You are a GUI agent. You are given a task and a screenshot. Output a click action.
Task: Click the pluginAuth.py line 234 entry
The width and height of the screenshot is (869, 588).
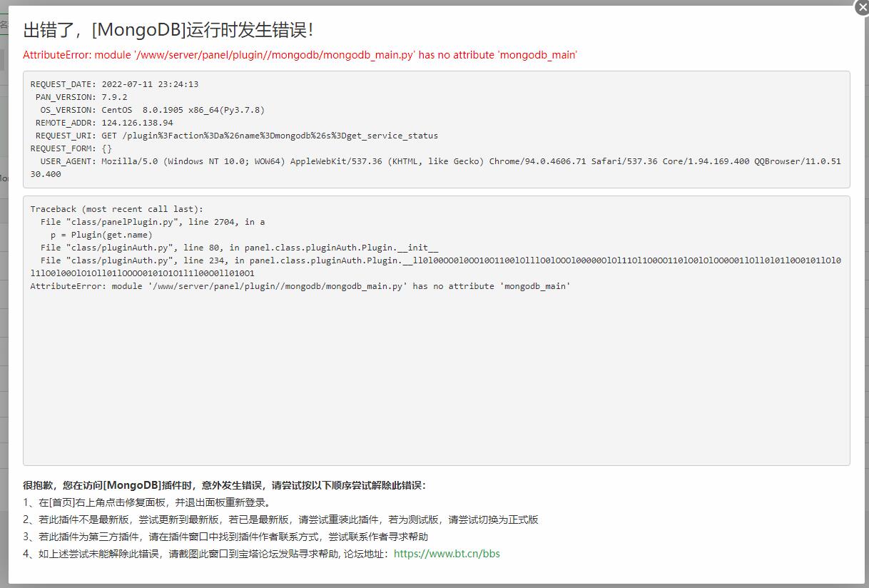pos(435,267)
